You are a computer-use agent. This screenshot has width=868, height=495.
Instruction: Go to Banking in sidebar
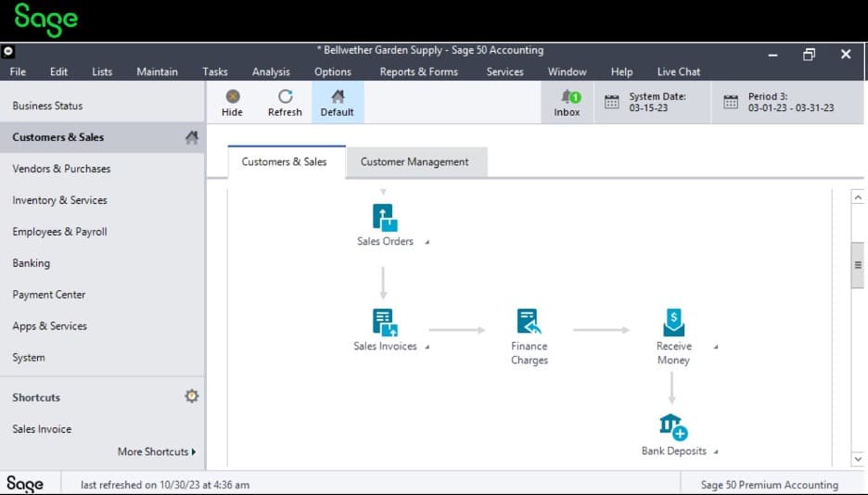tap(102, 263)
